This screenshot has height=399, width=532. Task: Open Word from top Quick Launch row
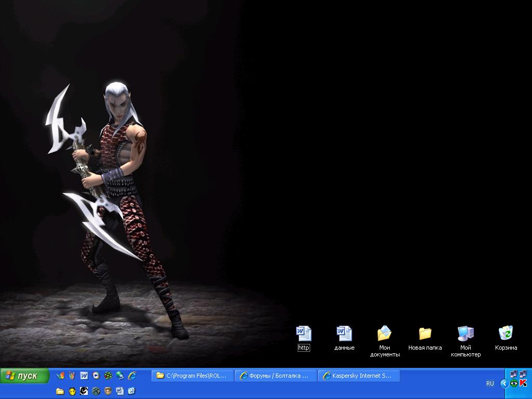point(84,376)
